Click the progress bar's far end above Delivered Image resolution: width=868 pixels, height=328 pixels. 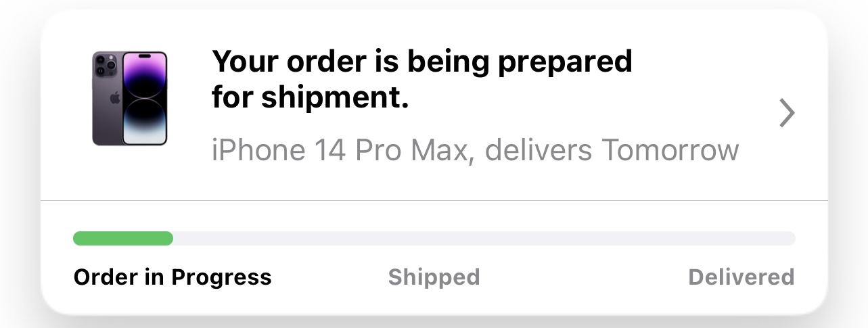(x=785, y=238)
